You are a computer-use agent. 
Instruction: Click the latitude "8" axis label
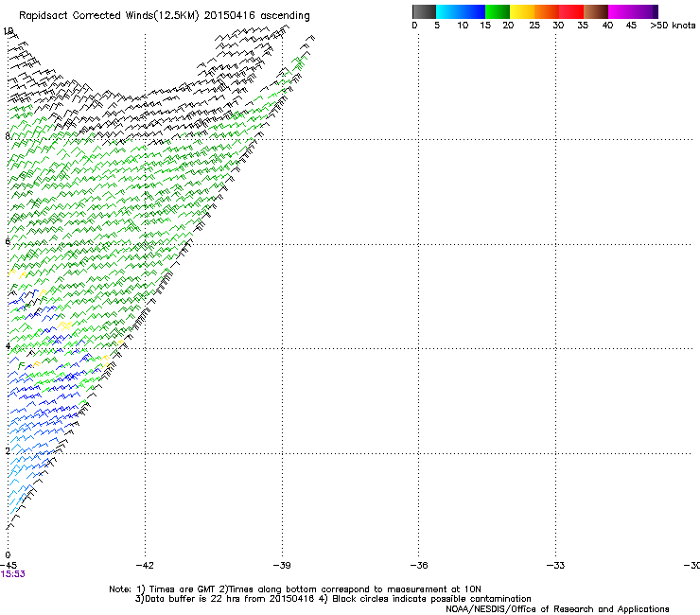(x=8, y=136)
